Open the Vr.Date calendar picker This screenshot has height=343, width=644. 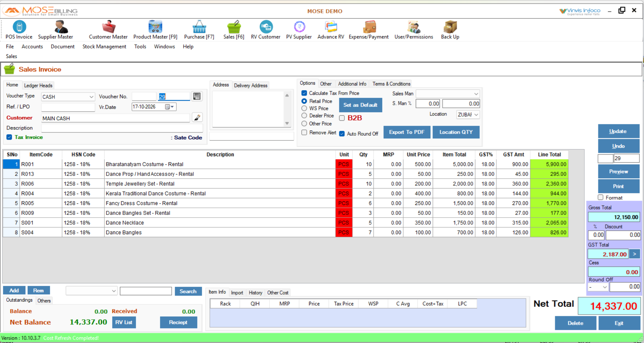pos(170,107)
